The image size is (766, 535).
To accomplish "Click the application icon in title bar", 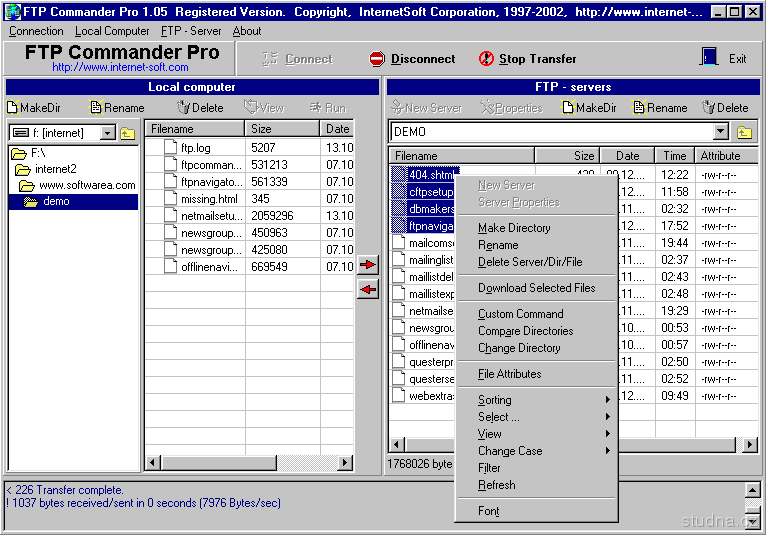I will click(12, 11).
